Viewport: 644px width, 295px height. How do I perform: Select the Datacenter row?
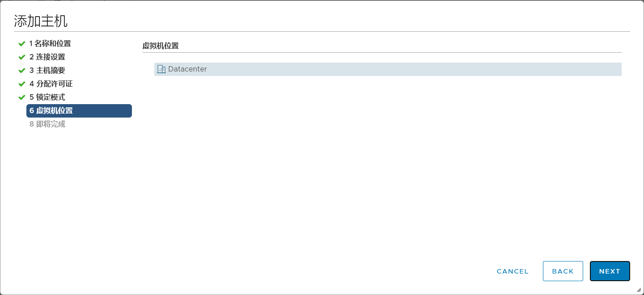(388, 69)
